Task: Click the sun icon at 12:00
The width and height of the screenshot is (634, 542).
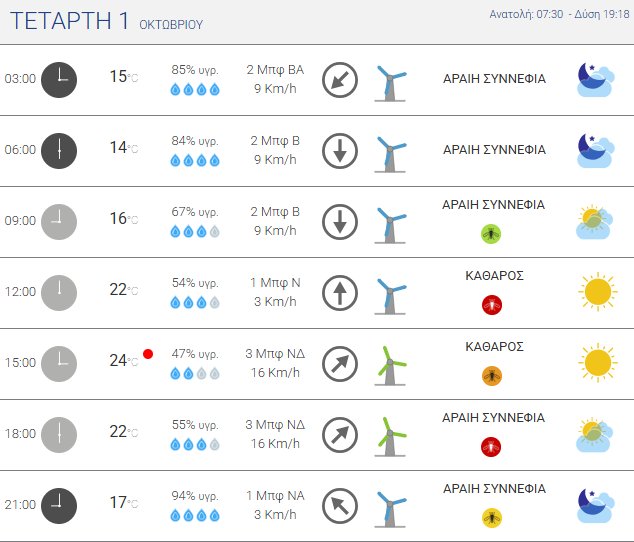Action: [597, 292]
